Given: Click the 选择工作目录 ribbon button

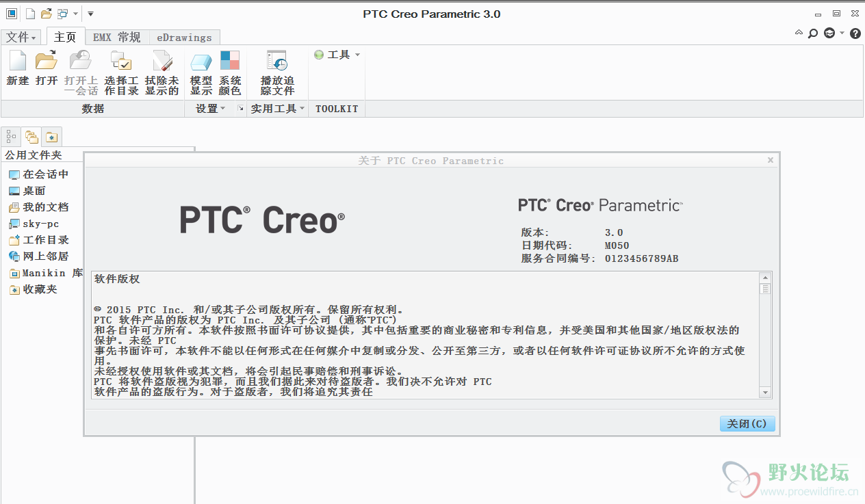Looking at the screenshot, I should point(121,72).
